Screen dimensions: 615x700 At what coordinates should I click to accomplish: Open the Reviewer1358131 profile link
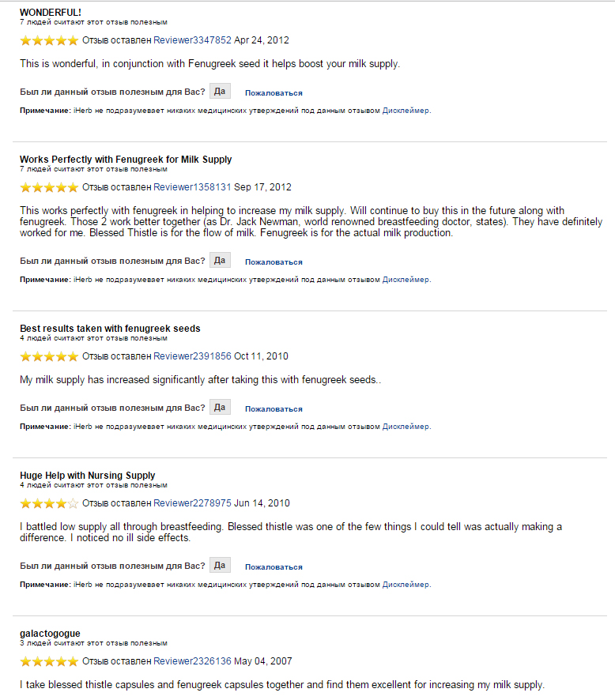[192, 188]
